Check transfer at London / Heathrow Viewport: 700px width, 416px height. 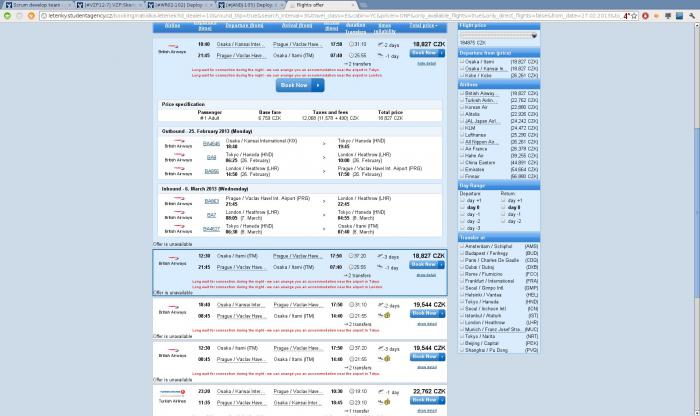pyautogui.click(x=462, y=322)
